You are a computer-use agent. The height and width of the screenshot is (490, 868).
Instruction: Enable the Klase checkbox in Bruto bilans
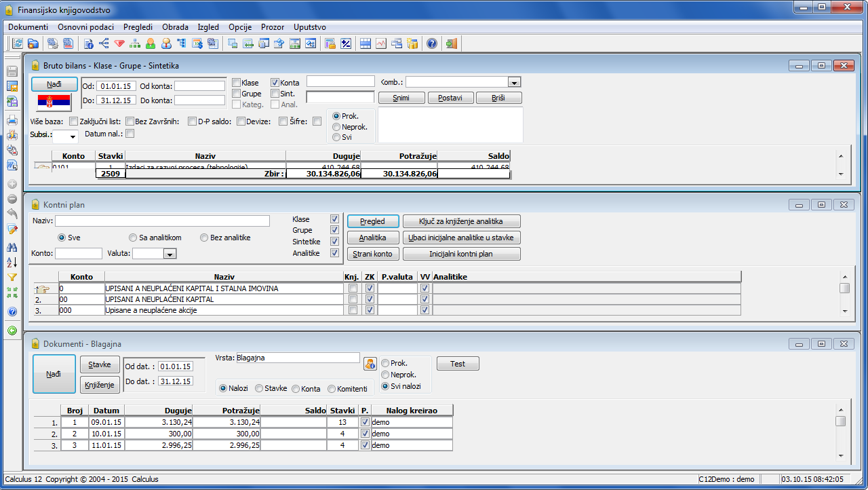[x=236, y=83]
